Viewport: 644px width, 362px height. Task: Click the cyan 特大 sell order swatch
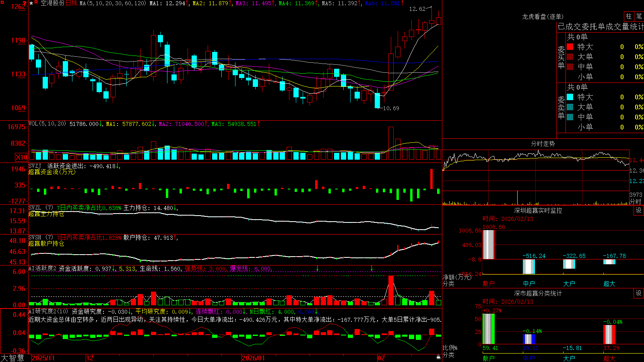570,97
